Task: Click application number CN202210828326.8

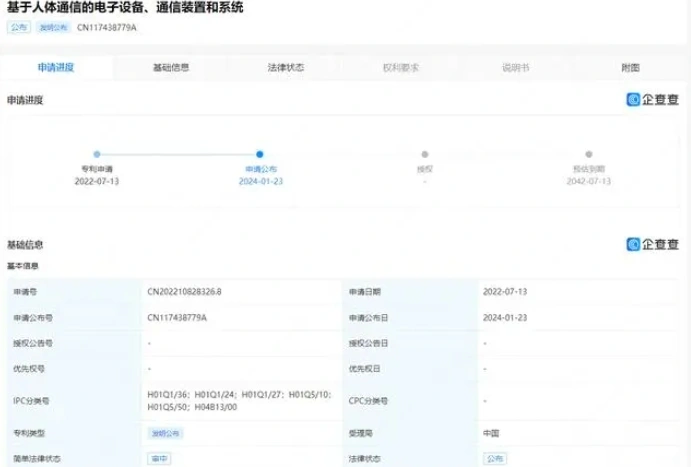Action: pos(185,292)
